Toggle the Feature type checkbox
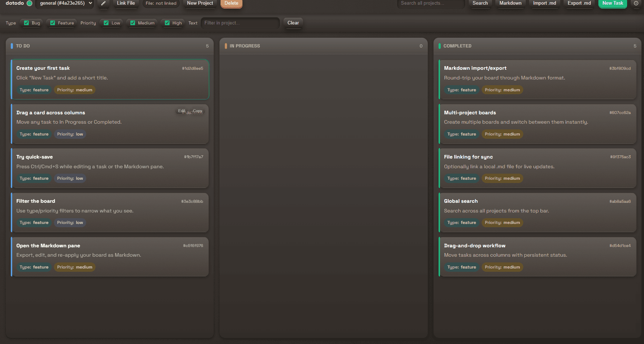 pos(53,23)
